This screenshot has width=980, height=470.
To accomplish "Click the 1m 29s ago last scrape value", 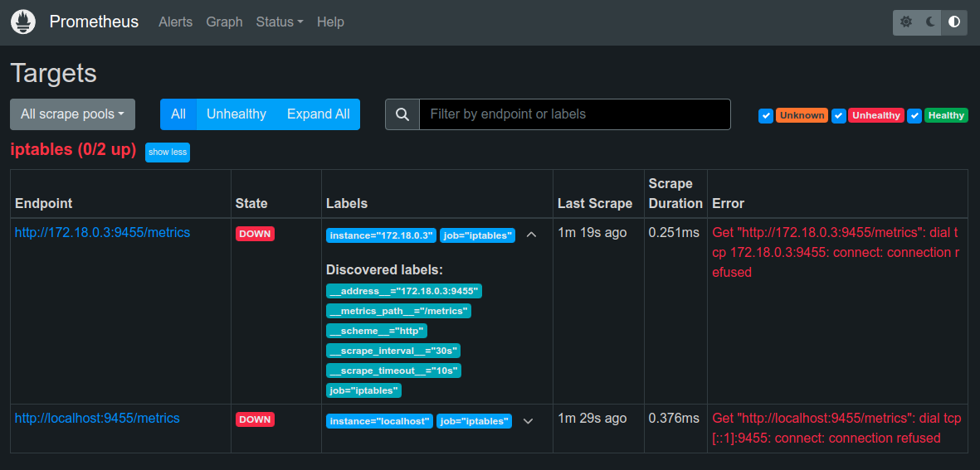I will tap(592, 419).
